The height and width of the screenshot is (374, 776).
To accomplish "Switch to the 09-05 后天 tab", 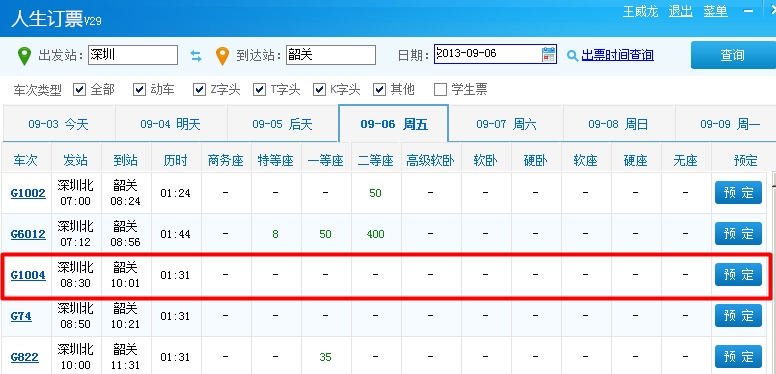I will tap(283, 124).
